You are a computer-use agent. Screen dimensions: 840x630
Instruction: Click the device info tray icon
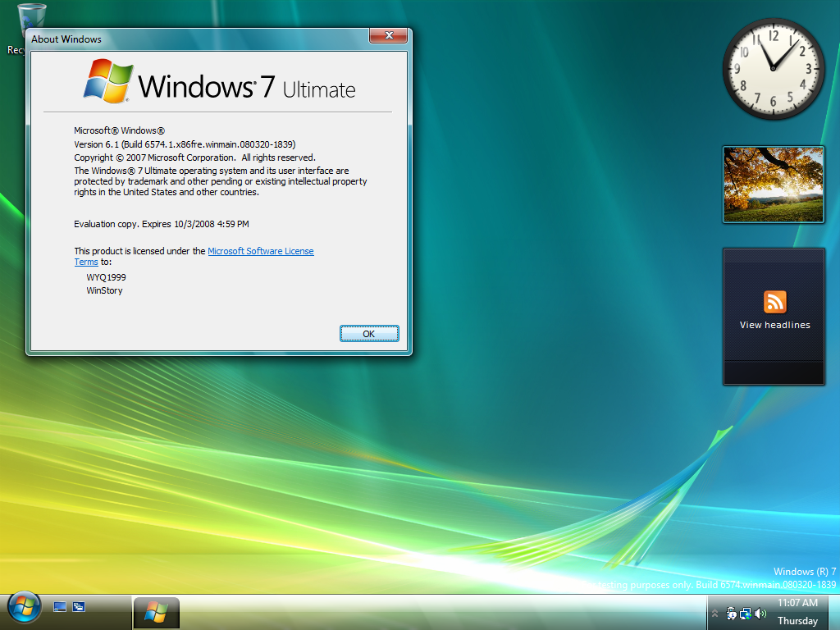(731, 613)
